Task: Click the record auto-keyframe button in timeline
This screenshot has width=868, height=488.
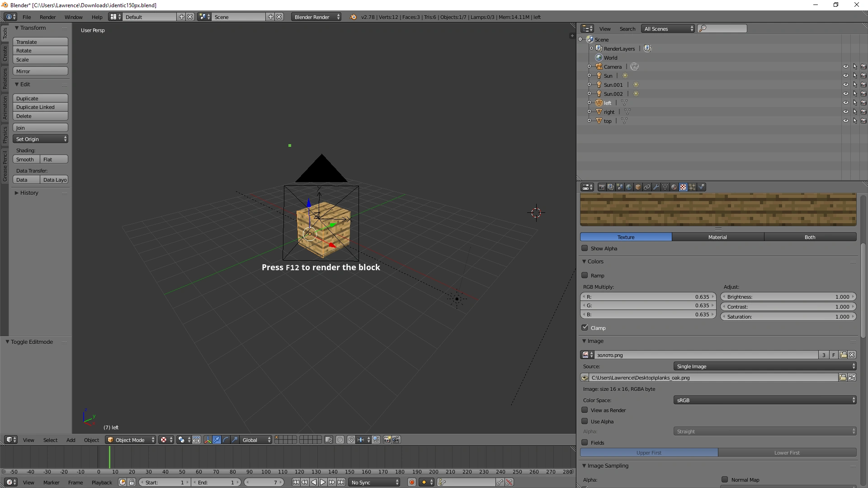Action: coord(411,482)
